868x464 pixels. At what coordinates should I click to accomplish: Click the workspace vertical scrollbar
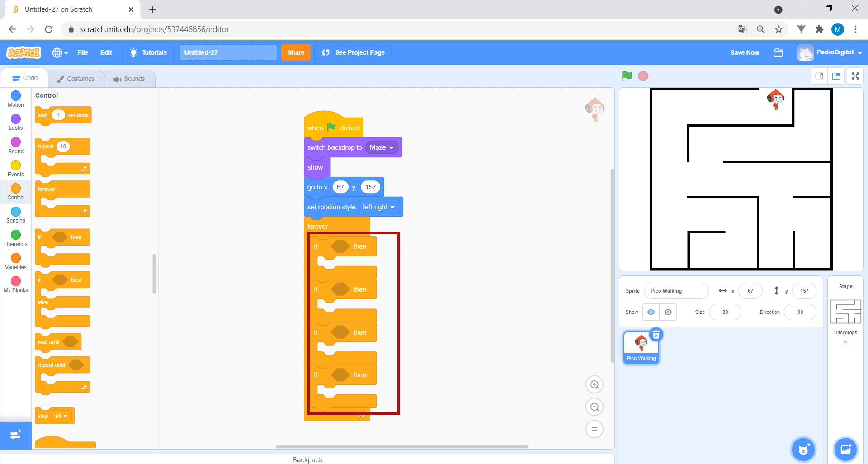click(x=612, y=265)
